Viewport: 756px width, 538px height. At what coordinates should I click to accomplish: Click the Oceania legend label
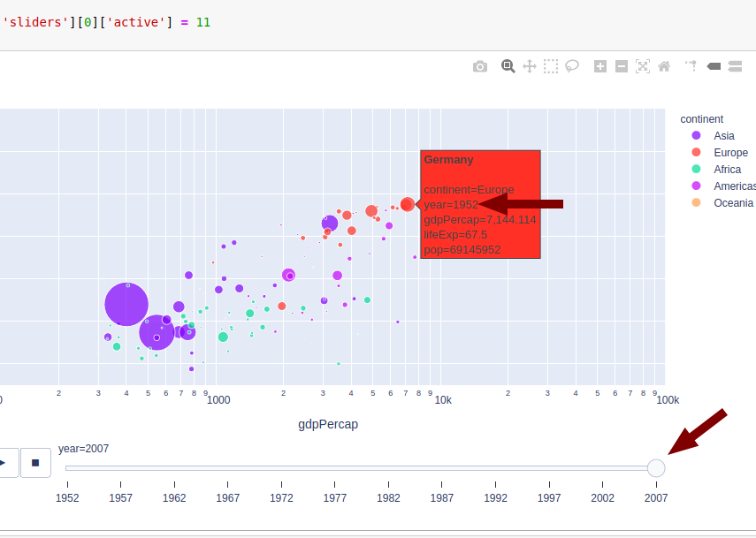tap(733, 202)
